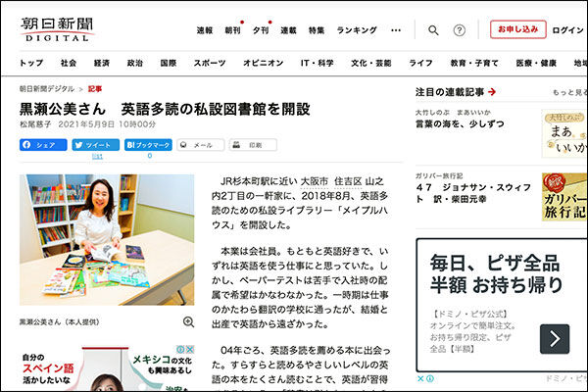The height and width of the screenshot is (392, 588).
Task: Open the article photo of 黒瀬公美さん
Action: pos(107,240)
